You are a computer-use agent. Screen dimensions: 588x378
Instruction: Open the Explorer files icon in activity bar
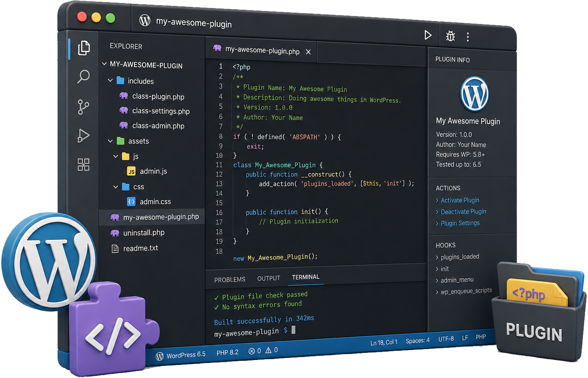pyautogui.click(x=84, y=48)
